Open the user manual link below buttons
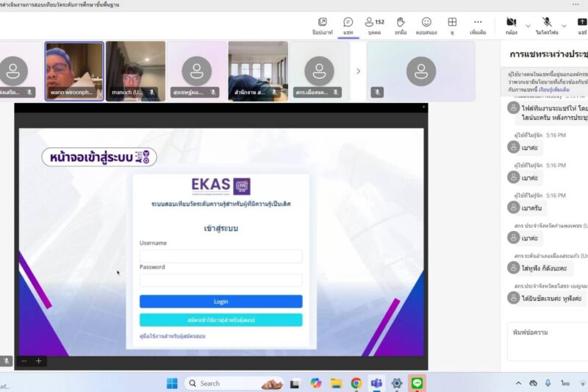This screenshot has height=392, width=588. (x=173, y=336)
